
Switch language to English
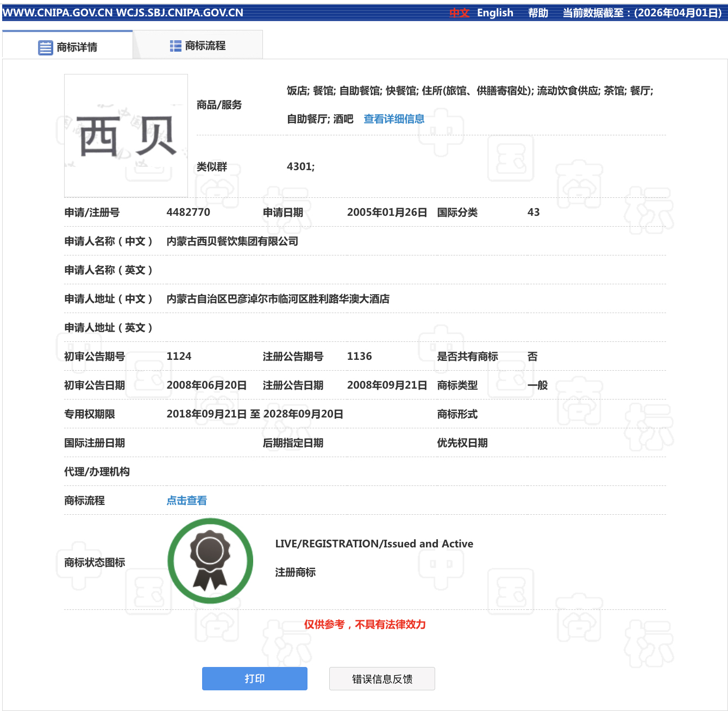495,13
